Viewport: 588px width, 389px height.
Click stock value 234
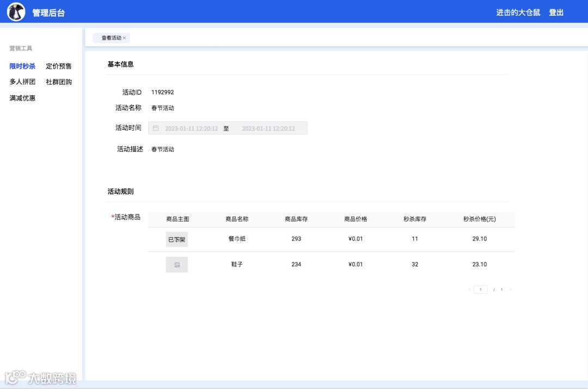pos(296,264)
